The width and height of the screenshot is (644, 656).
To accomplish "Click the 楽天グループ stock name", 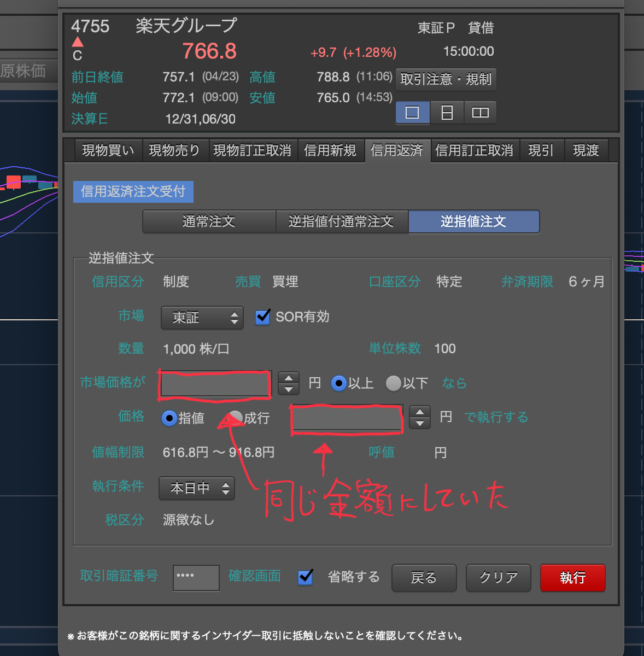I will click(x=186, y=26).
